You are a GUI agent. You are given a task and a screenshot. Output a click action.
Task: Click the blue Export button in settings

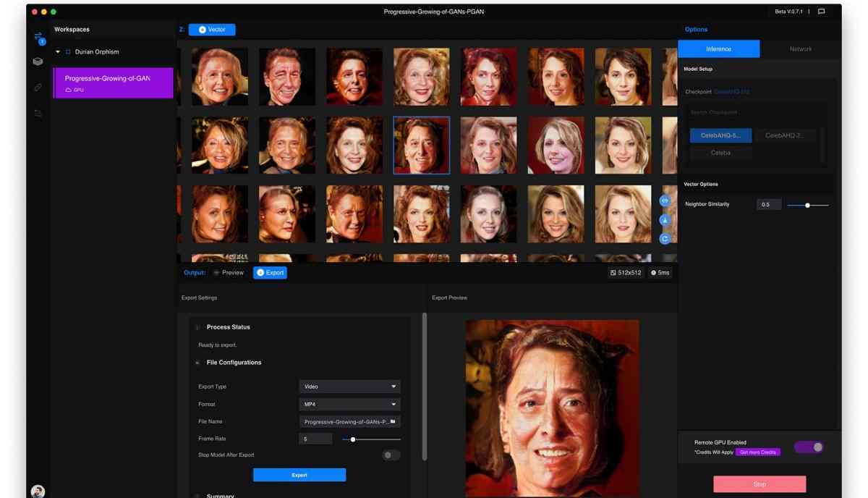pyautogui.click(x=299, y=475)
